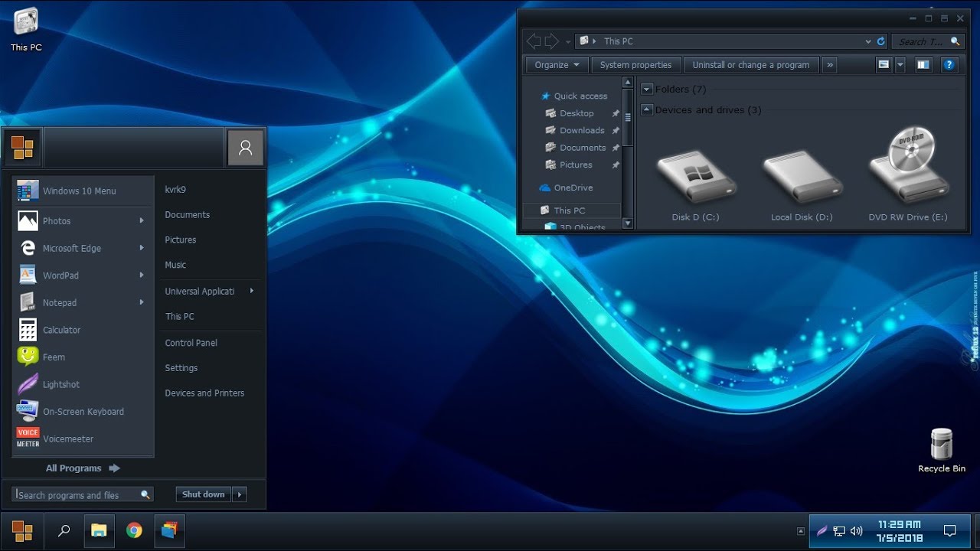Open DVD RW Drive (E:)
The width and height of the screenshot is (980, 551).
[908, 176]
